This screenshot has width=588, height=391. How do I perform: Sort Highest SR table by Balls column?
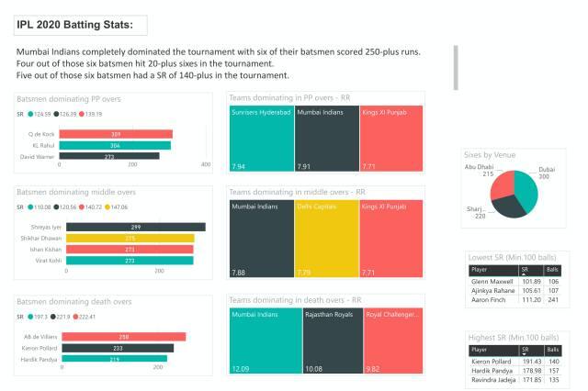click(x=552, y=350)
